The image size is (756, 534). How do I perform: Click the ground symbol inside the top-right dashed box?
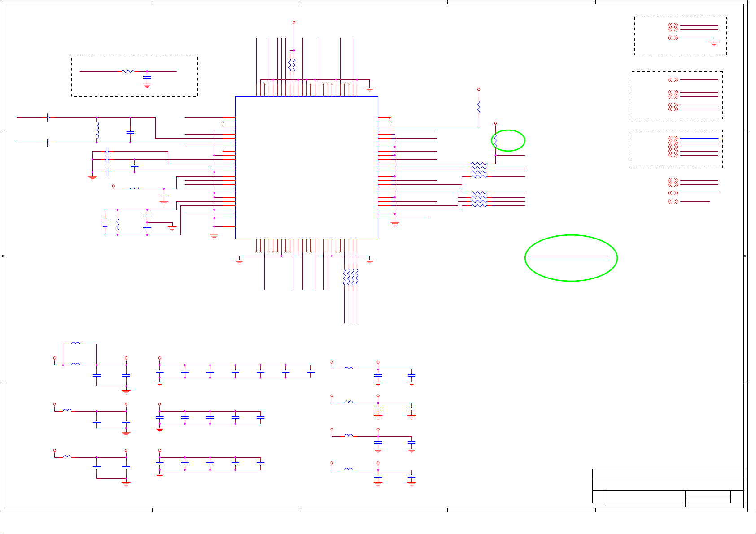click(714, 43)
